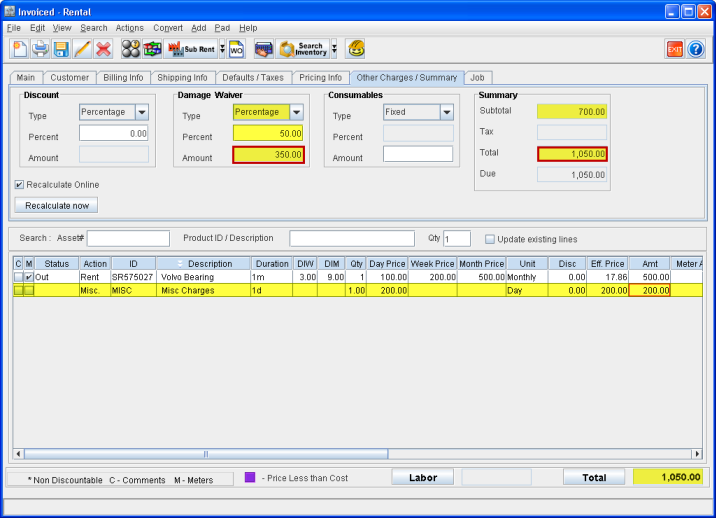716x518 pixels.
Task: Open the Actions menu
Action: 130,28
